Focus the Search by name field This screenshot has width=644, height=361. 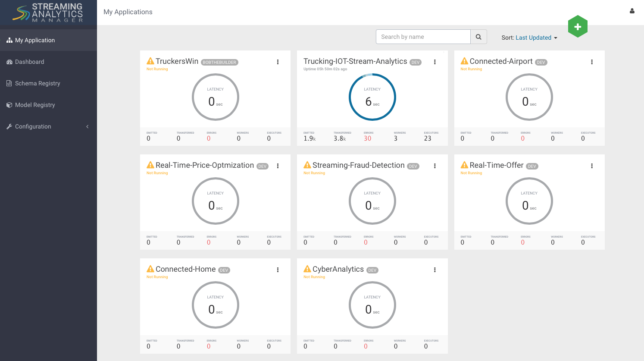[x=423, y=37]
